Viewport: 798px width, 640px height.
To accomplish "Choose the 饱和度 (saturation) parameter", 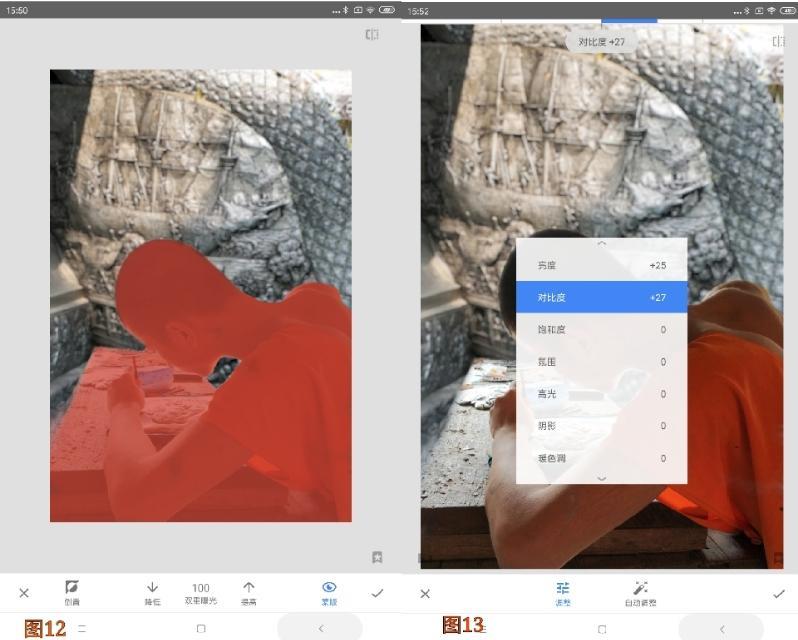I will click(602, 330).
